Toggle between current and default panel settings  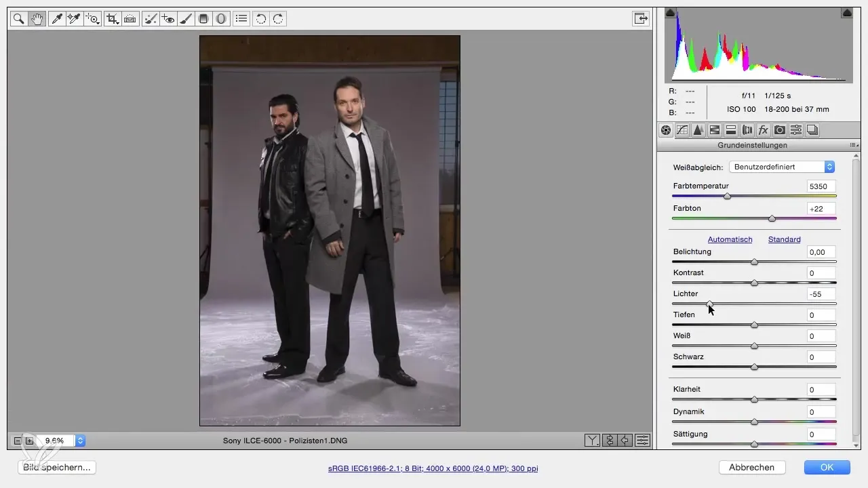click(x=643, y=441)
